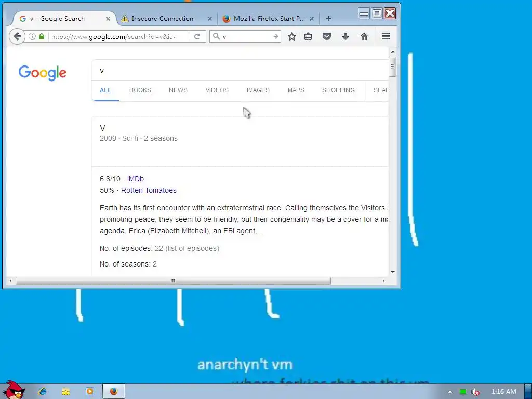Open the BOOKS search category
This screenshot has width=532, height=399.
pyautogui.click(x=140, y=90)
